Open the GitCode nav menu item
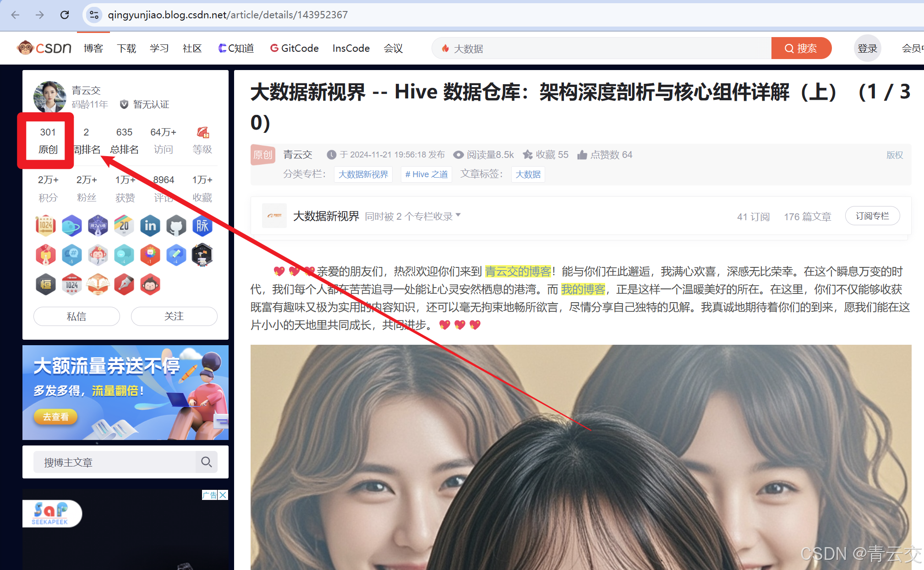 (294, 48)
